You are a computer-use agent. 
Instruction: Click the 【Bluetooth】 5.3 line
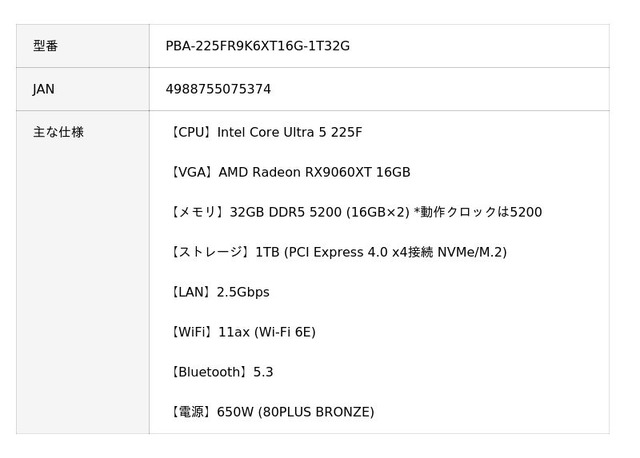(220, 372)
